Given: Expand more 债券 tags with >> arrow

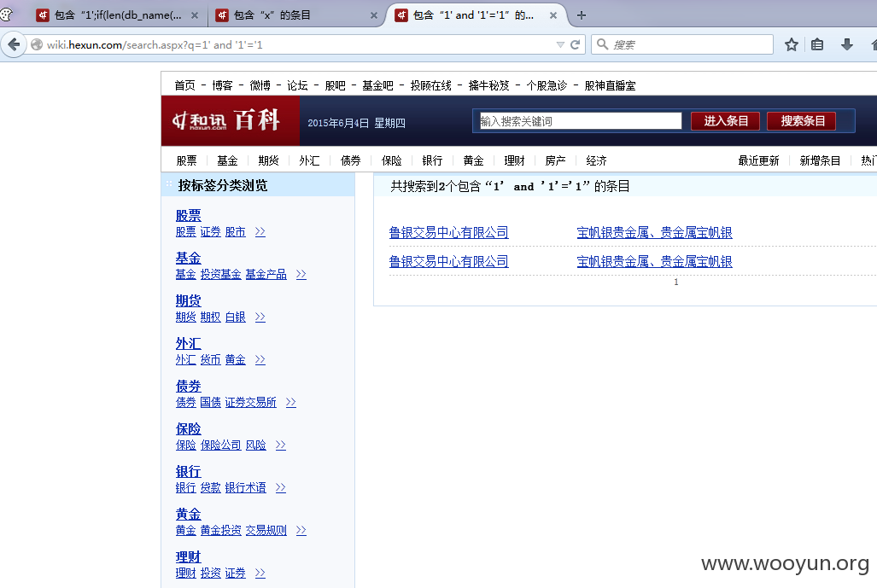Looking at the screenshot, I should click(291, 403).
